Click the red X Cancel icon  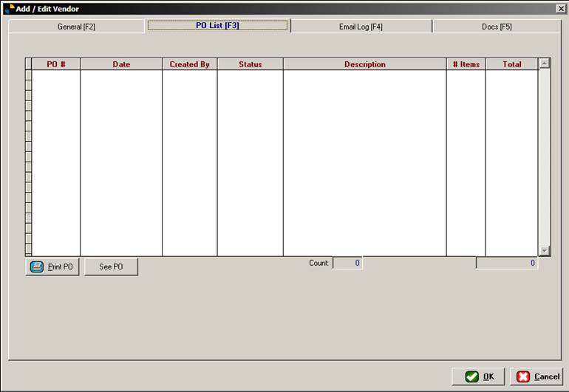pyautogui.click(x=523, y=376)
